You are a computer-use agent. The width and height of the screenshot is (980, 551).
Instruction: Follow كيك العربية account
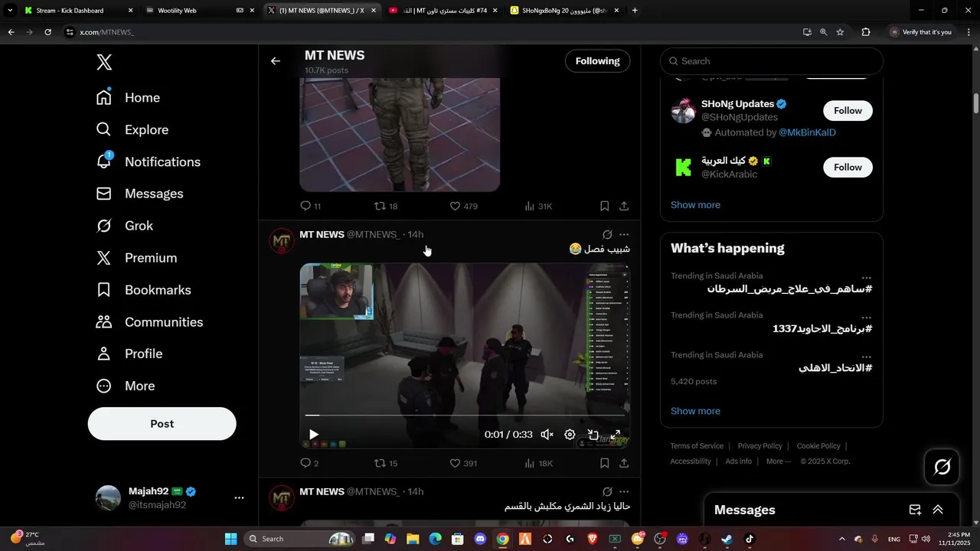click(x=848, y=168)
